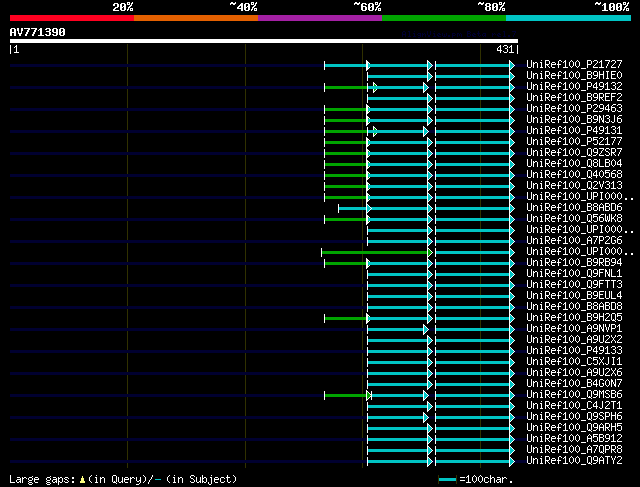Click the query end position label 431
This screenshot has height=487, width=640.
(507, 49)
